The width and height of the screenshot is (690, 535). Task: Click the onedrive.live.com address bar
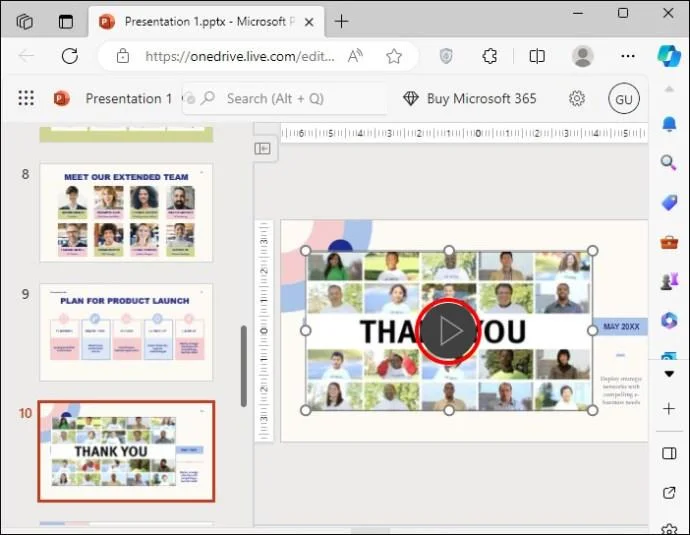[240, 56]
